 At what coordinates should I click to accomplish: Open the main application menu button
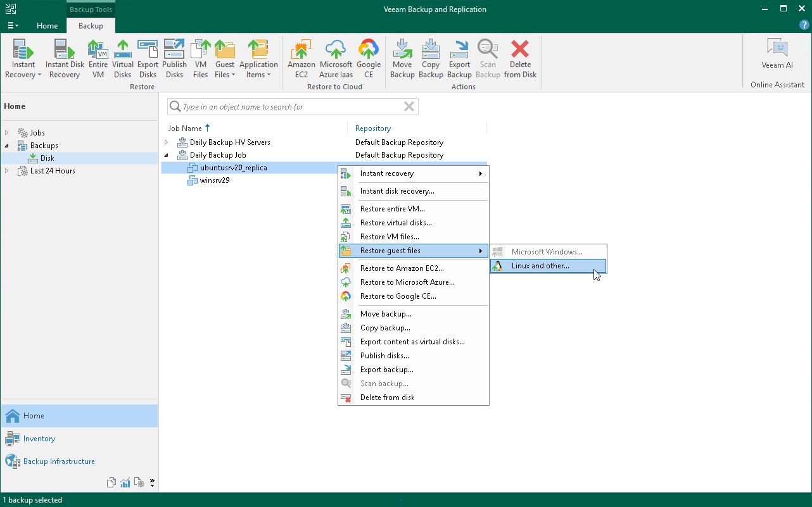[x=13, y=26]
